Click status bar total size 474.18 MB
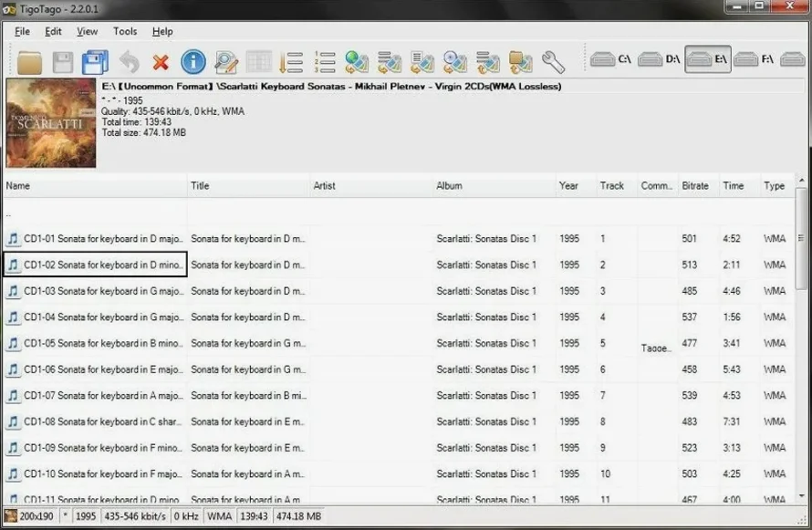 [299, 516]
